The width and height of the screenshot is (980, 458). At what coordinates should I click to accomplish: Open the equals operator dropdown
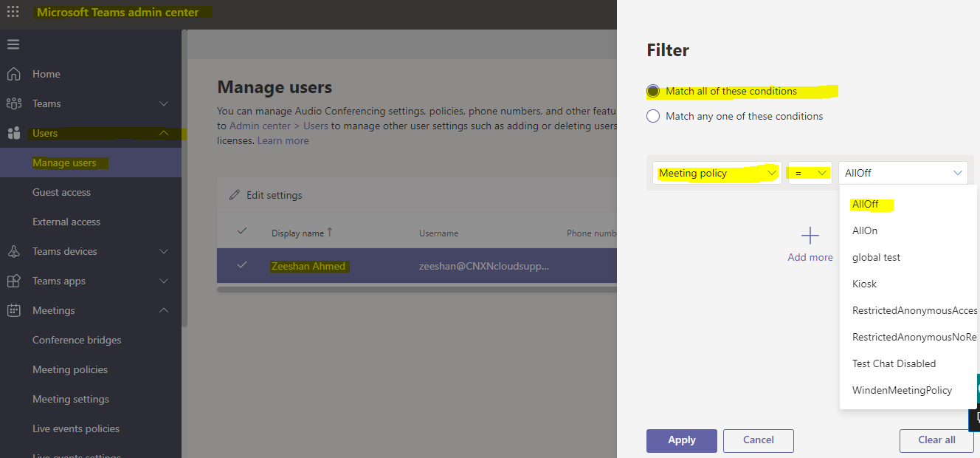click(x=810, y=173)
